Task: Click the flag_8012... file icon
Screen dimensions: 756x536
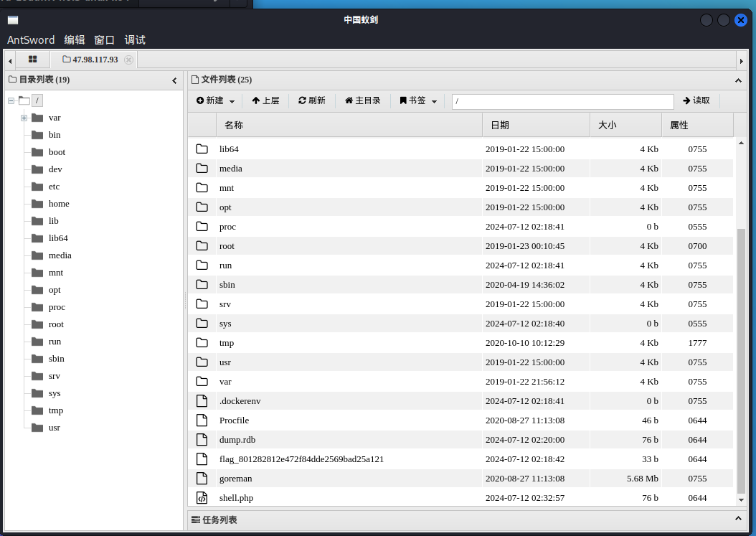Action: (202, 459)
